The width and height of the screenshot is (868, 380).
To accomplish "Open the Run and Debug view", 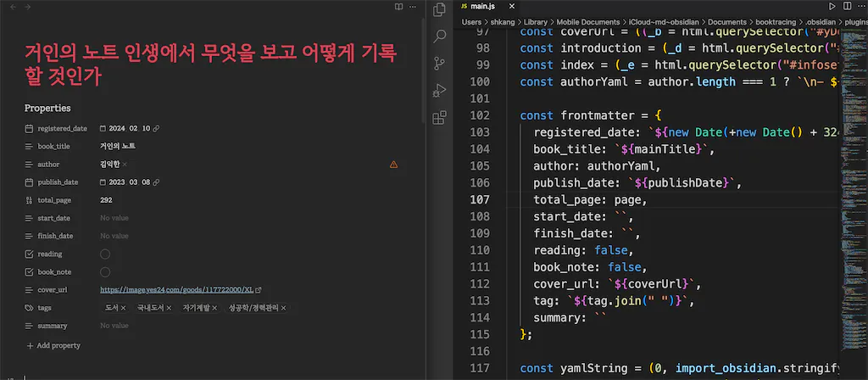I will (439, 90).
